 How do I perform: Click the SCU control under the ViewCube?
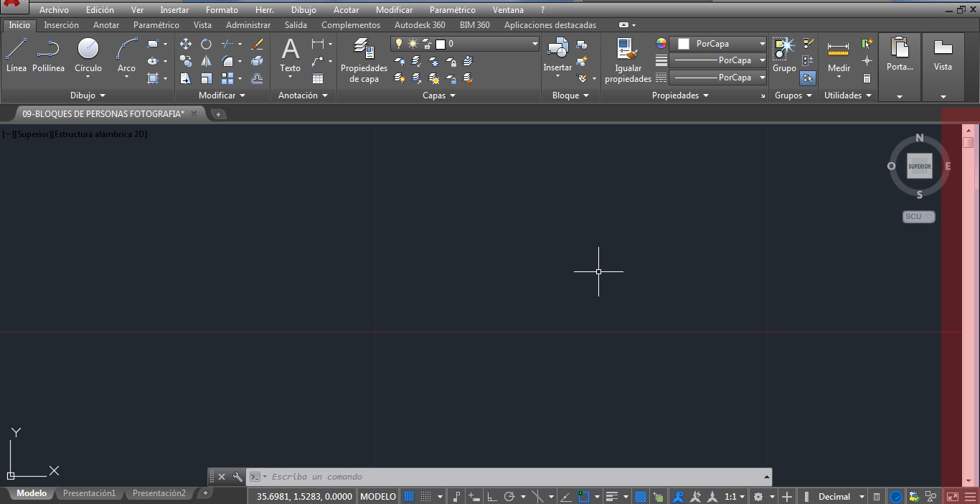(x=918, y=216)
